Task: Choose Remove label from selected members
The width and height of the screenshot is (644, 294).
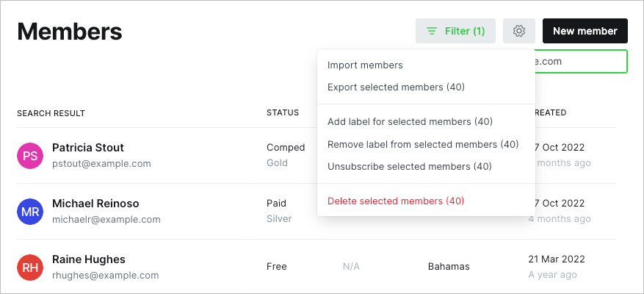Action: pyautogui.click(x=423, y=144)
